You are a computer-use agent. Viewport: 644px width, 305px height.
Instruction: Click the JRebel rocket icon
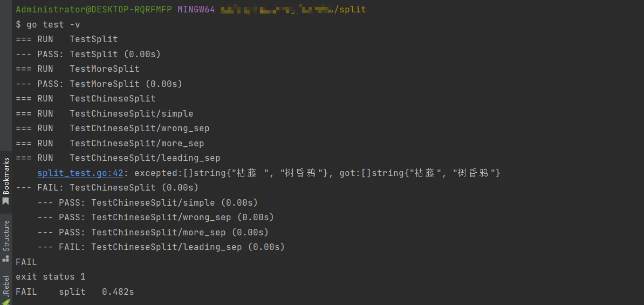coord(6,302)
